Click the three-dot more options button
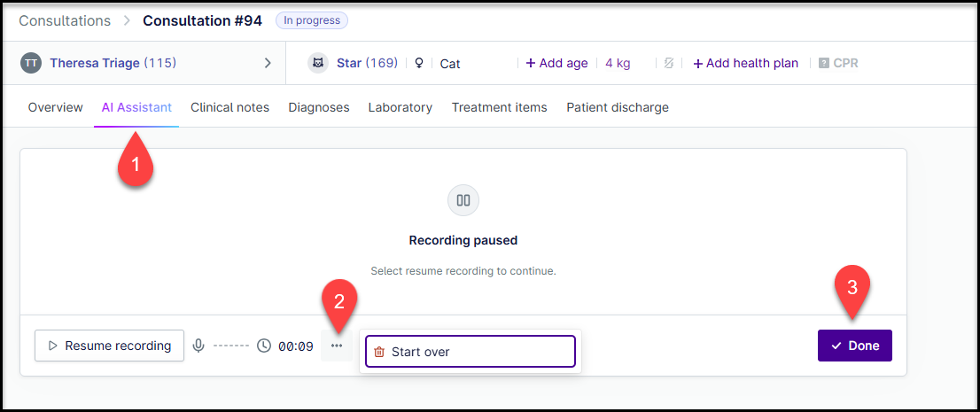Image resolution: width=980 pixels, height=412 pixels. pyautogui.click(x=337, y=346)
